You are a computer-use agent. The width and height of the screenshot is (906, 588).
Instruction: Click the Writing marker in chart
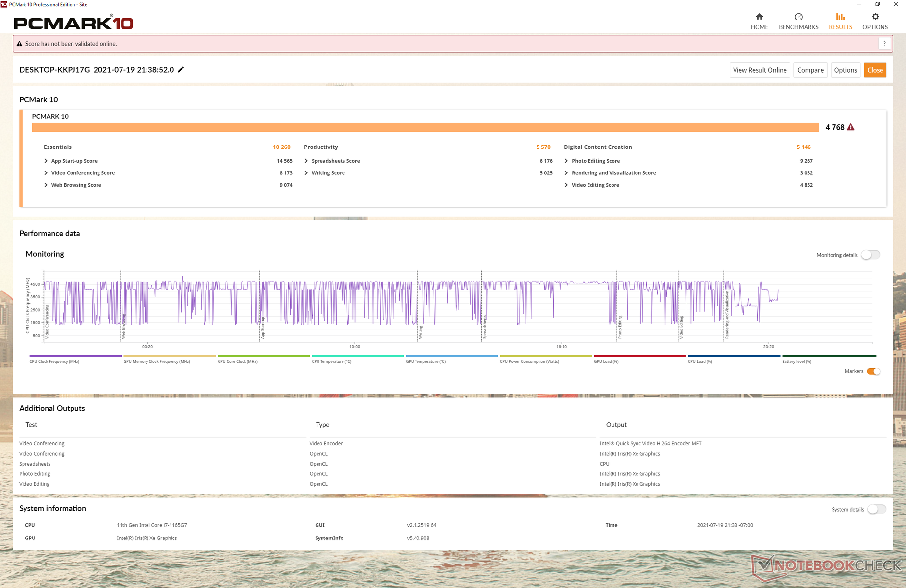420,332
